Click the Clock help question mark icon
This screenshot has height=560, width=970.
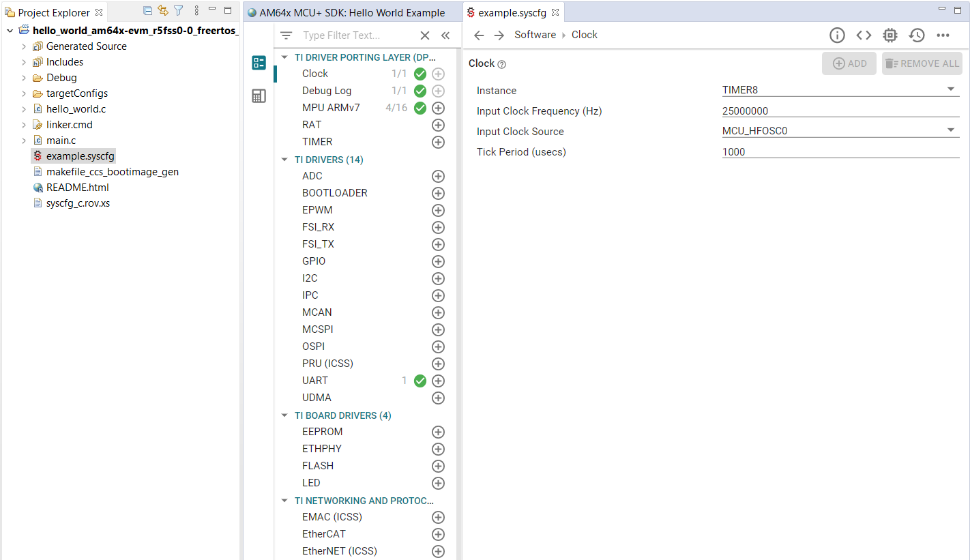[x=502, y=64]
